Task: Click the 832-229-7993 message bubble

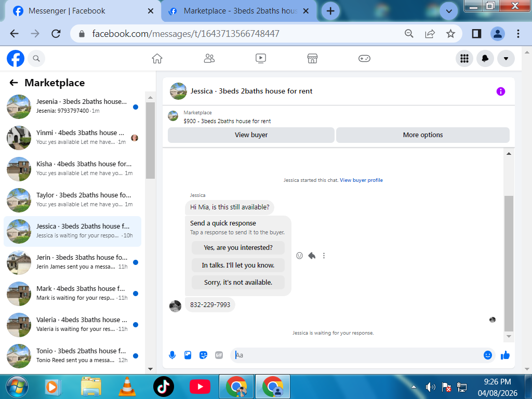Action: (210, 304)
